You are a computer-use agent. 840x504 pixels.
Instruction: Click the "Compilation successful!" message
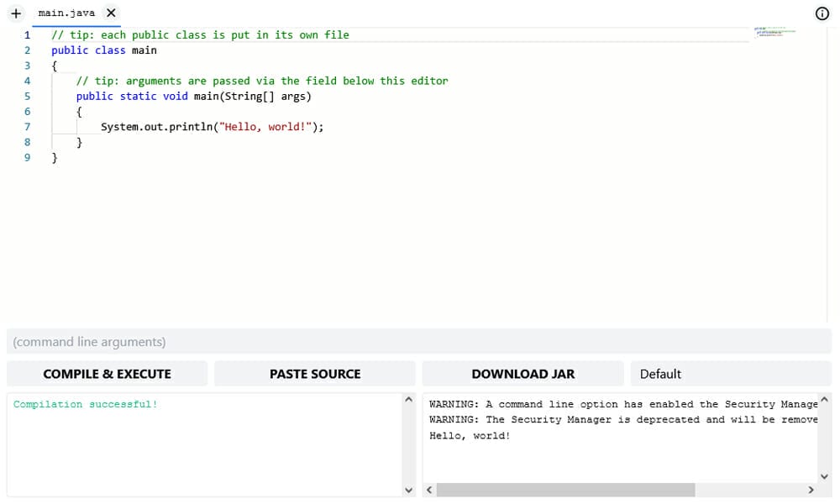click(x=85, y=404)
